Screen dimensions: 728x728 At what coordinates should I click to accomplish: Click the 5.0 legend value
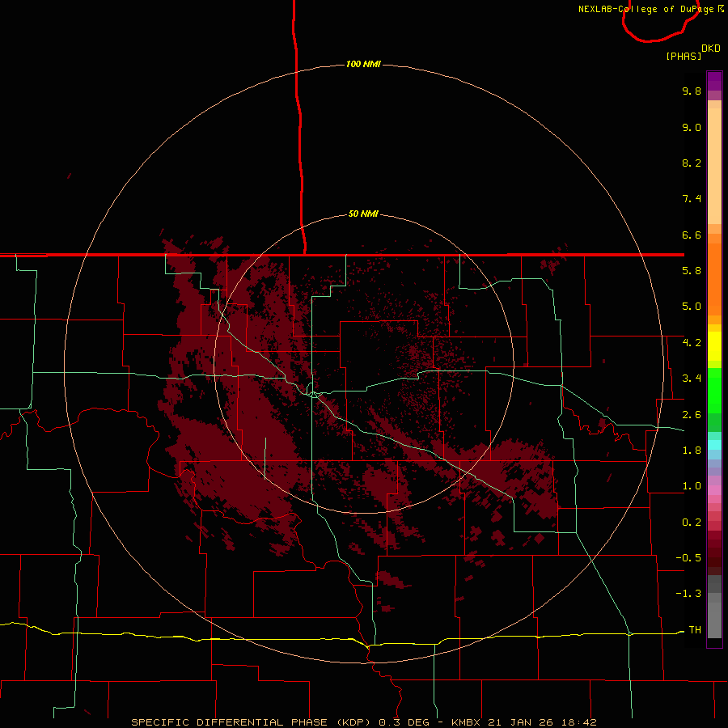click(692, 307)
